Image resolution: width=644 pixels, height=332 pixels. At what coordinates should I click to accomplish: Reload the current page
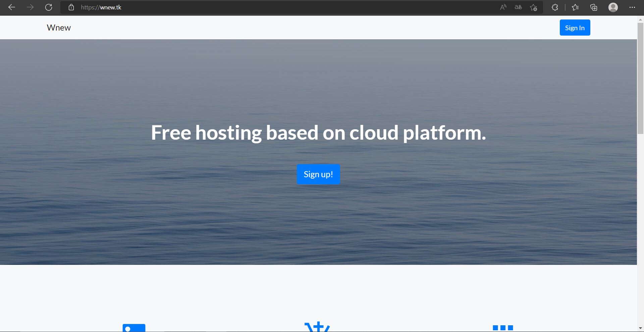point(49,7)
